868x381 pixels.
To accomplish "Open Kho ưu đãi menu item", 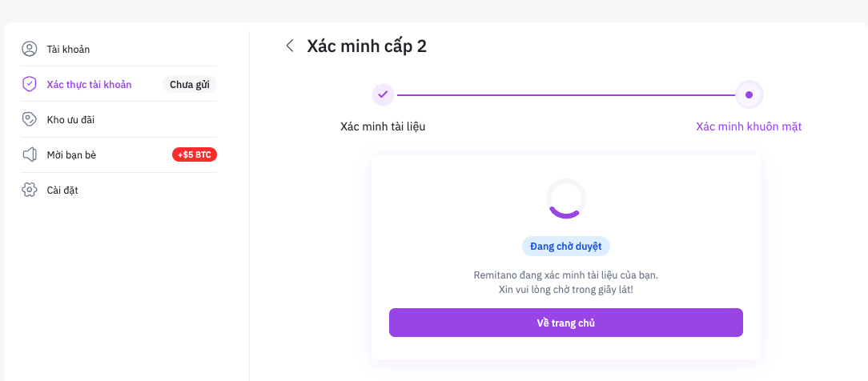I will pyautogui.click(x=70, y=119).
